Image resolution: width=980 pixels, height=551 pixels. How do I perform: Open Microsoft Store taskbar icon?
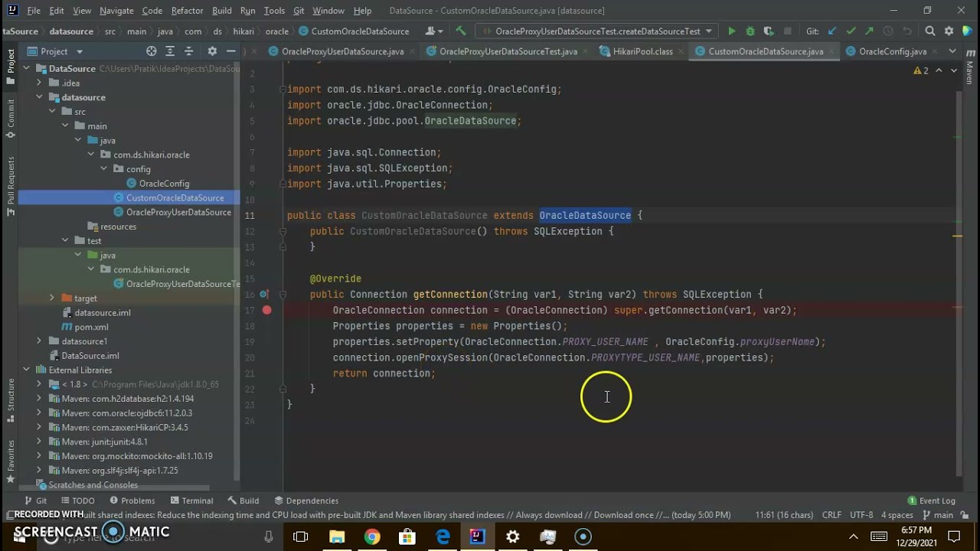(x=407, y=536)
